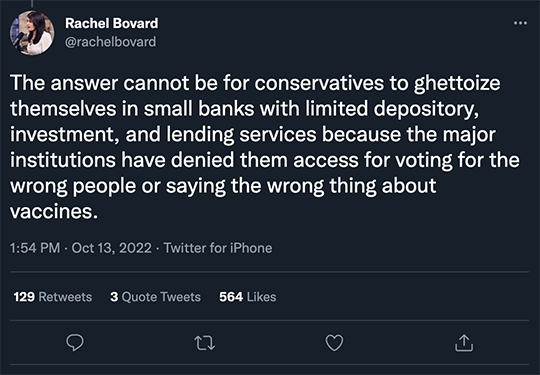
Task: Select the Twitter for iPhone source link
Action: click(218, 248)
